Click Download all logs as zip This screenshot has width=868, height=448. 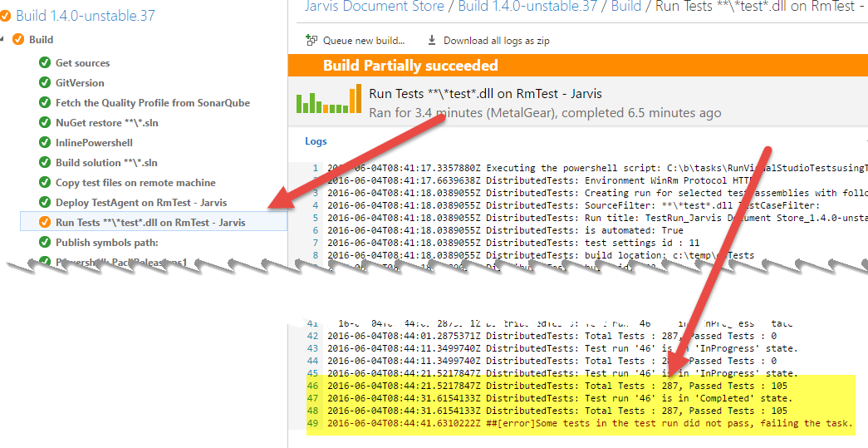[x=497, y=41]
